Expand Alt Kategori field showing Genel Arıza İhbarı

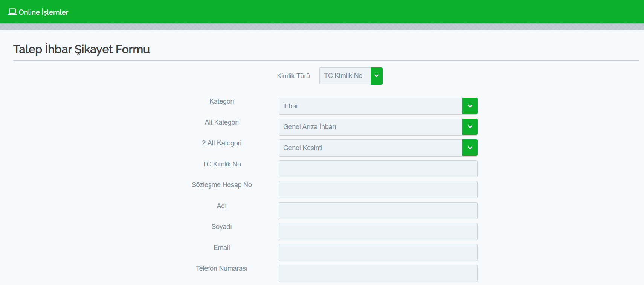[x=370, y=127]
